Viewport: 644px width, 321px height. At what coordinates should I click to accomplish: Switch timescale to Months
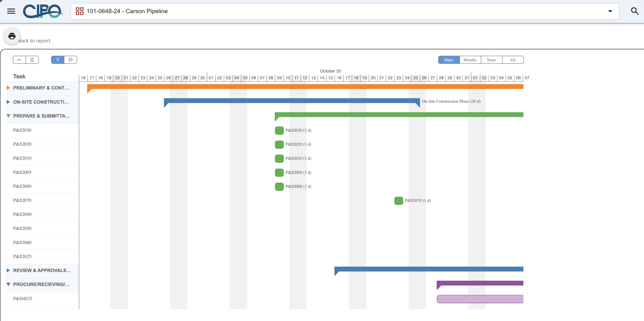pyautogui.click(x=469, y=60)
